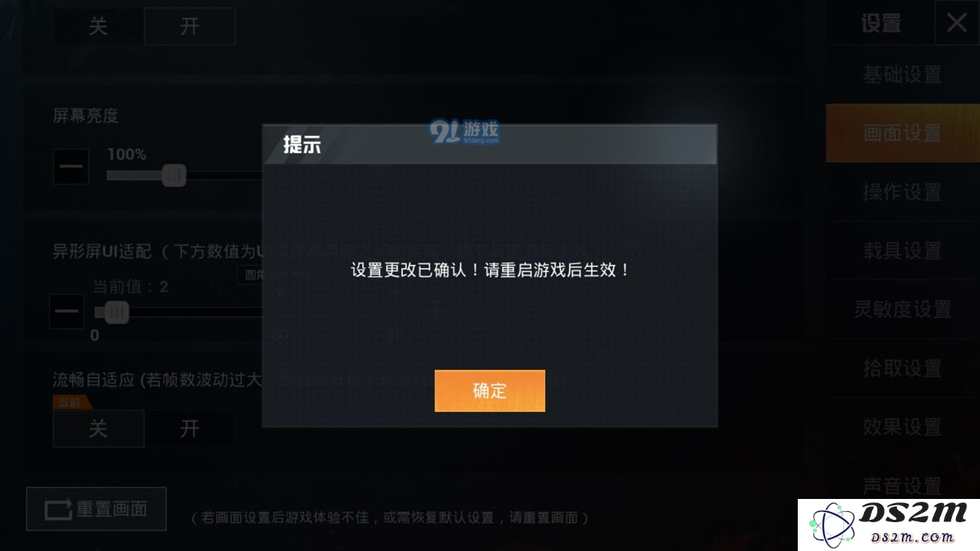This screenshot has height=551, width=980.
Task: Turn 流畅自适应 off with 关 option
Action: [x=98, y=429]
